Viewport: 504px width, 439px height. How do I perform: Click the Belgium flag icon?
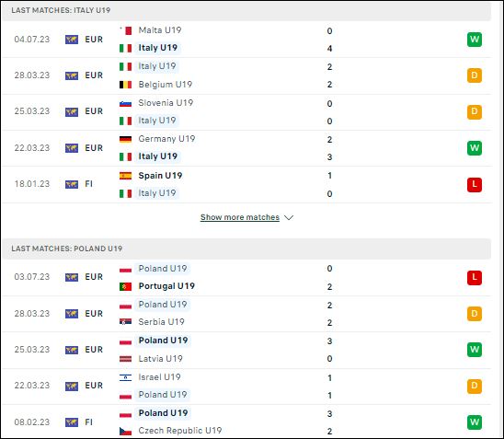pos(125,85)
